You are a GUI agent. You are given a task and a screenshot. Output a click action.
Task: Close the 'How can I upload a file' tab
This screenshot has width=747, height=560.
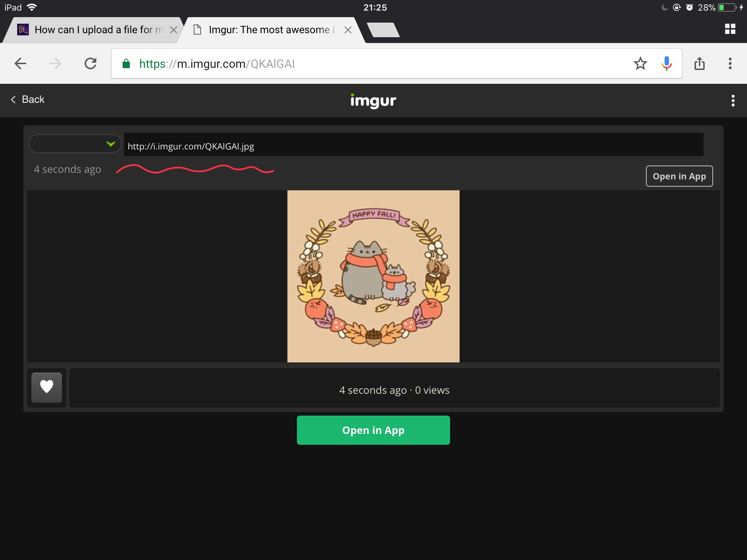(174, 30)
